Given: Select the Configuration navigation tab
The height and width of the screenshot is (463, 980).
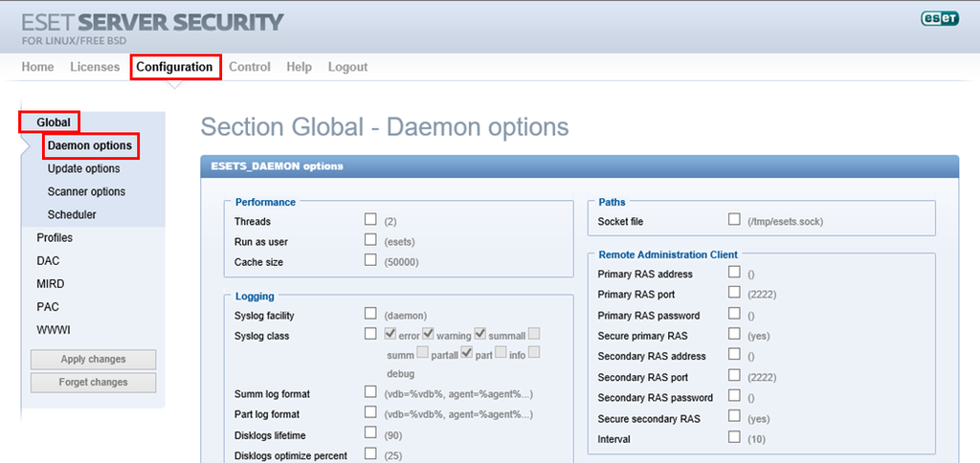Looking at the screenshot, I should (x=175, y=67).
